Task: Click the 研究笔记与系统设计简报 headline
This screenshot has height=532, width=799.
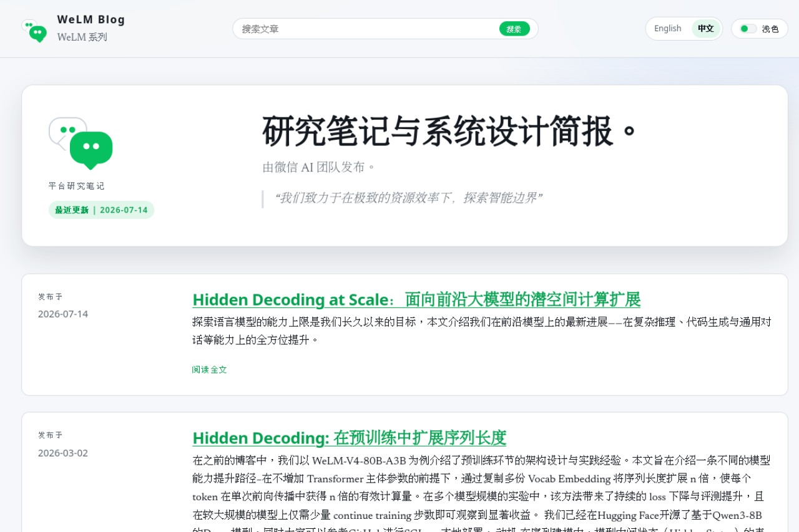Action: 449,131
